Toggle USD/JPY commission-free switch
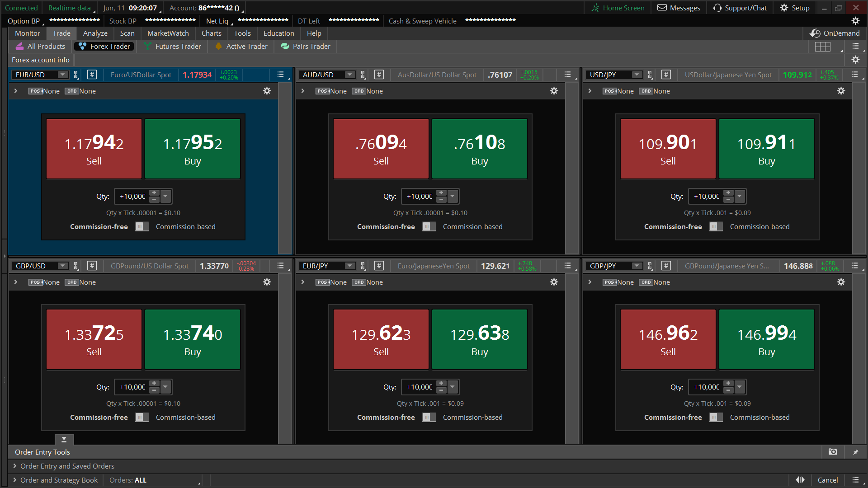 click(716, 227)
